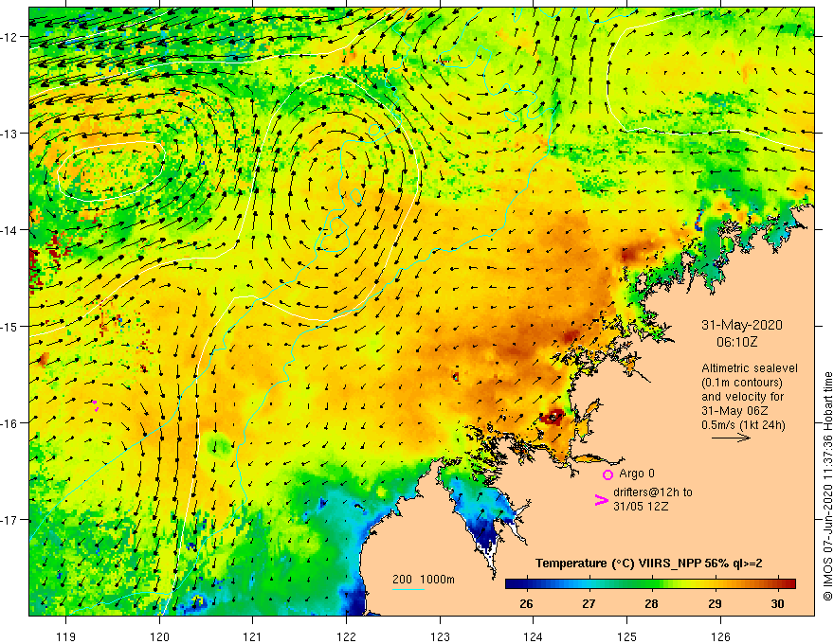Click the dark red hot spot near 124.2, -16
This screenshot has width=834, height=644.
[553, 416]
